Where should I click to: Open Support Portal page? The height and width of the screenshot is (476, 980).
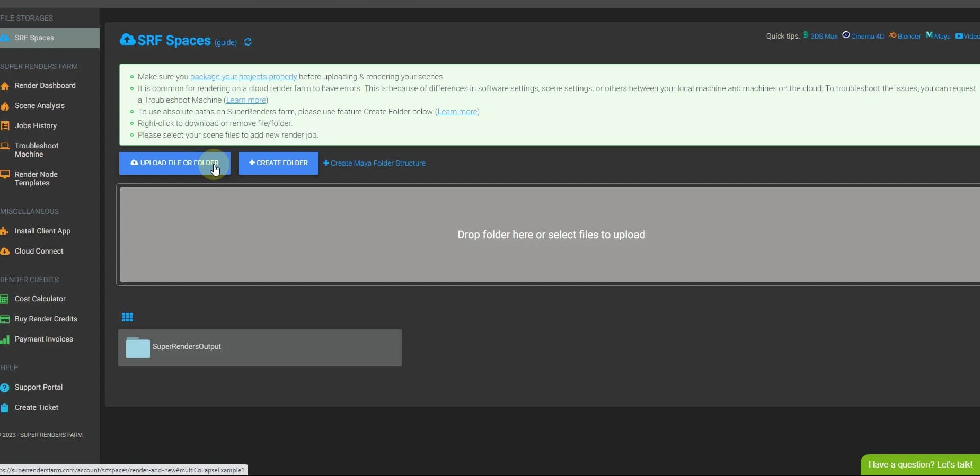pos(39,388)
